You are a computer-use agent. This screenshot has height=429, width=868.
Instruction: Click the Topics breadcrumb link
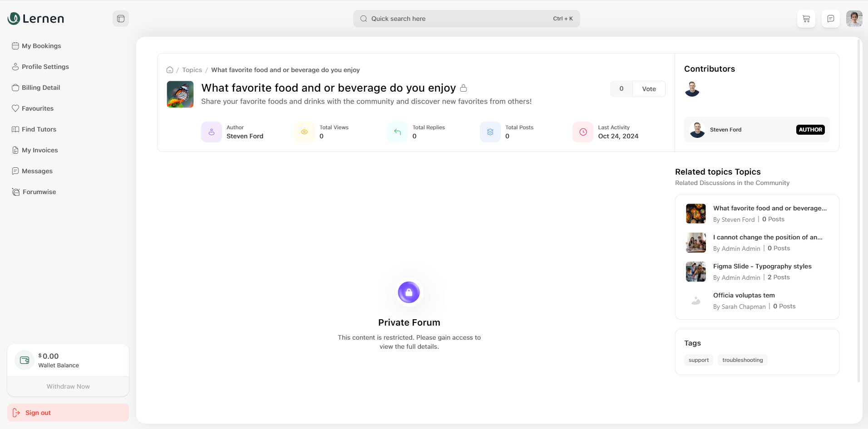click(x=192, y=70)
